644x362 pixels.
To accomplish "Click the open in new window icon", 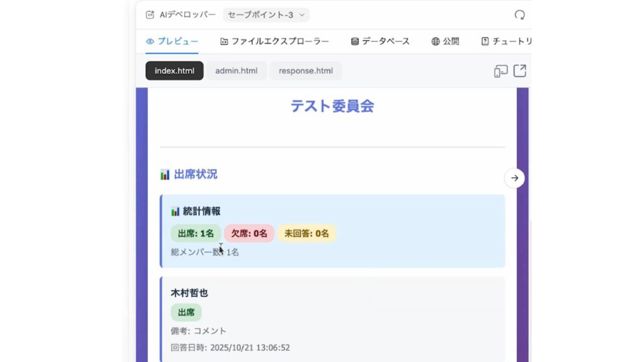I will [x=519, y=71].
